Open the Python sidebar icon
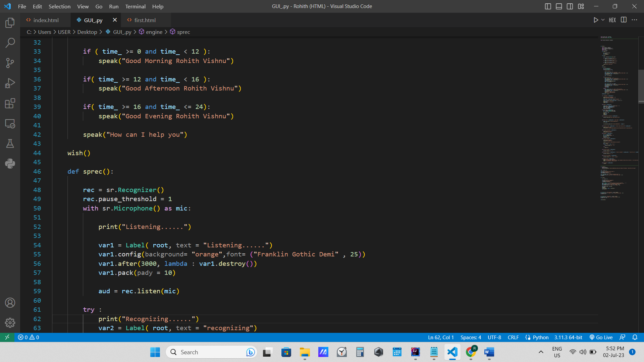Viewport: 644px width, 362px height. pyautogui.click(x=10, y=164)
